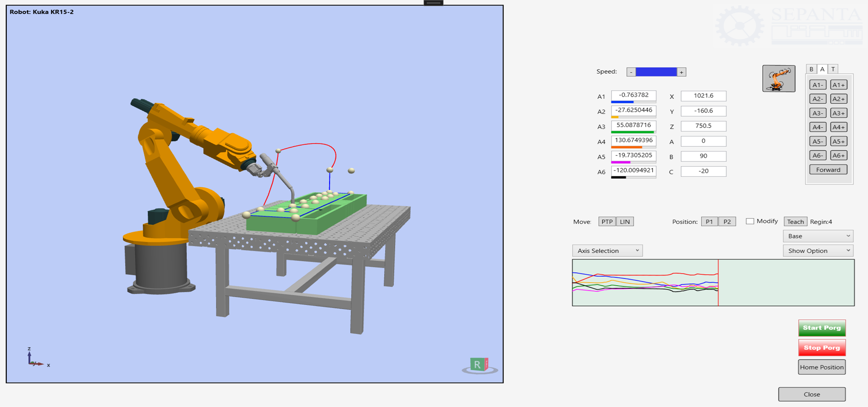
Task: Expand the Show Option dropdown
Action: coord(818,251)
